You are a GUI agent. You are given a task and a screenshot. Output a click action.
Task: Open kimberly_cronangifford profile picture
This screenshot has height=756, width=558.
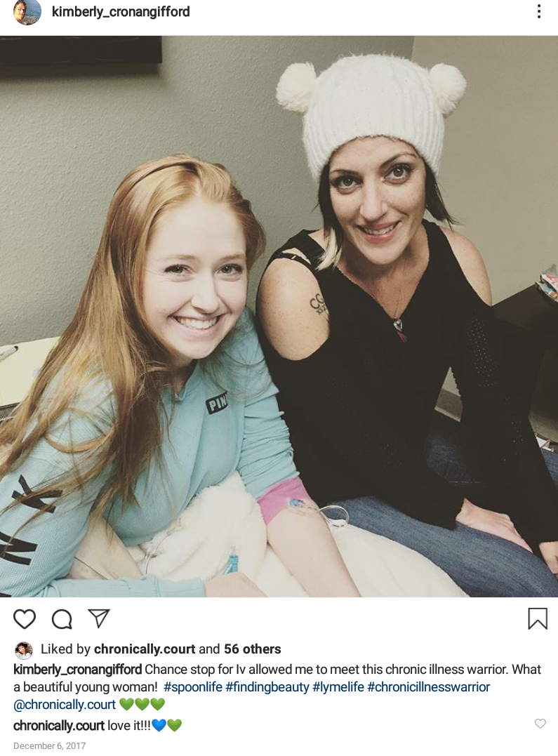click(x=27, y=12)
